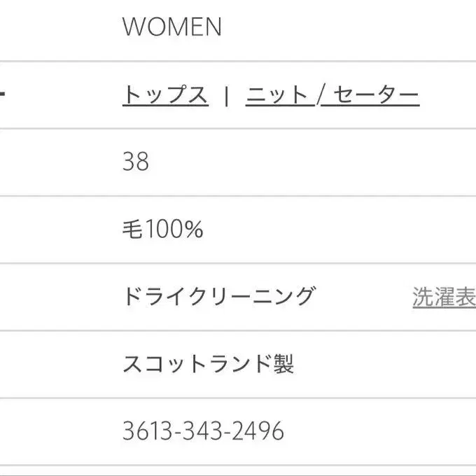Image resolution: width=476 pixels, height=476 pixels.
Task: Click the ドライクリーニング care text
Action: 218,297
